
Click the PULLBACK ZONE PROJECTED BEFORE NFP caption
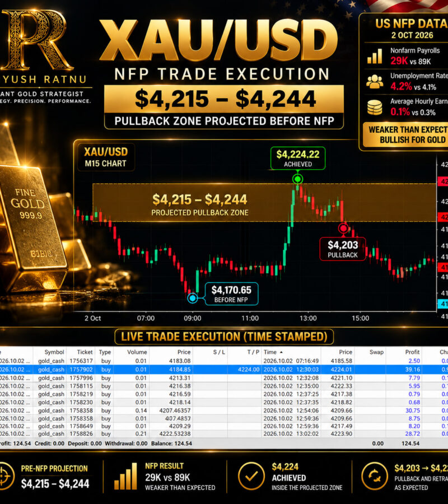click(x=224, y=121)
